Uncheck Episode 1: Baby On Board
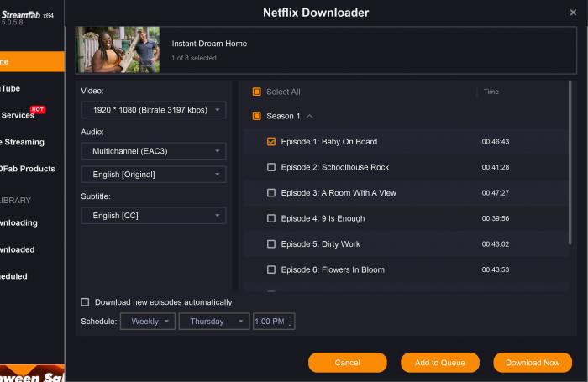This screenshot has height=382, width=588. point(271,141)
